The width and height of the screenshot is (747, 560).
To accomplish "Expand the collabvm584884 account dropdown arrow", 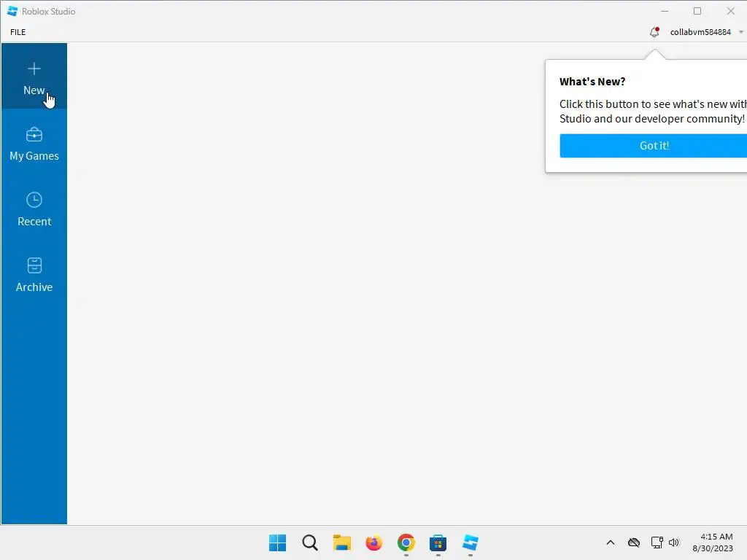I will pos(741,32).
